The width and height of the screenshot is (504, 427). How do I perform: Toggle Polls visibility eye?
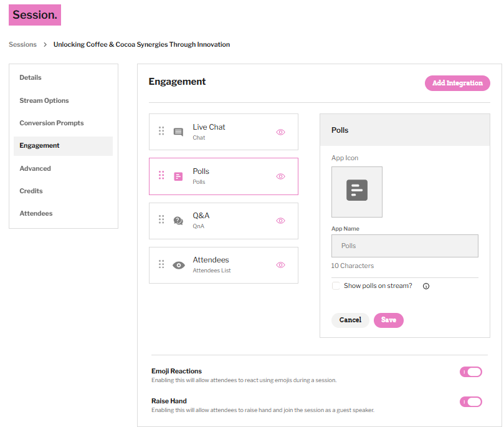pyautogui.click(x=280, y=176)
